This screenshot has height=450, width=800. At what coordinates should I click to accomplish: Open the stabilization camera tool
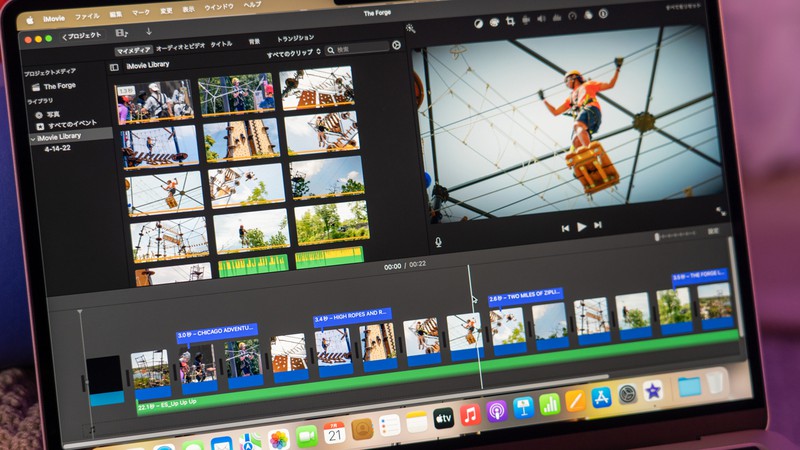(x=526, y=20)
